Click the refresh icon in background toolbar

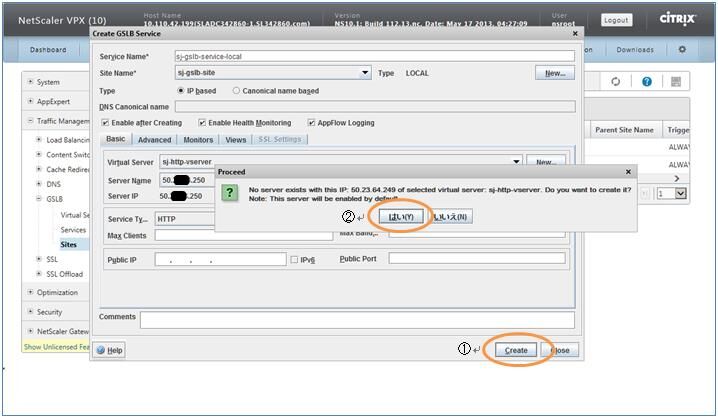tap(615, 82)
